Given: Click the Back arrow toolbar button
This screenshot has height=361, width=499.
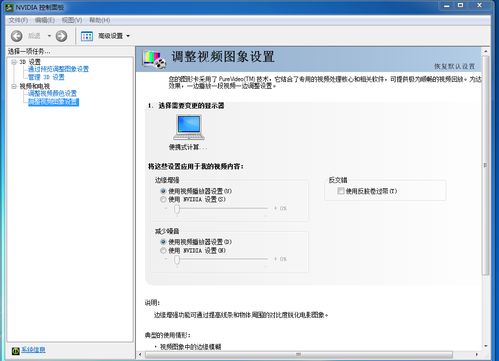Looking at the screenshot, I should (17, 36).
